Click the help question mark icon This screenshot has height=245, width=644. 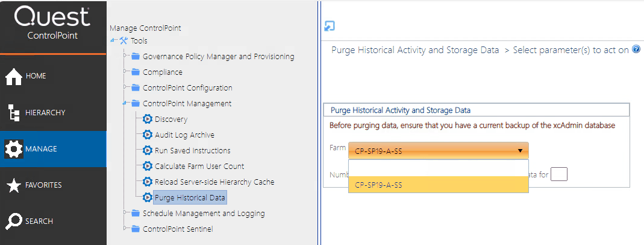[x=636, y=50]
